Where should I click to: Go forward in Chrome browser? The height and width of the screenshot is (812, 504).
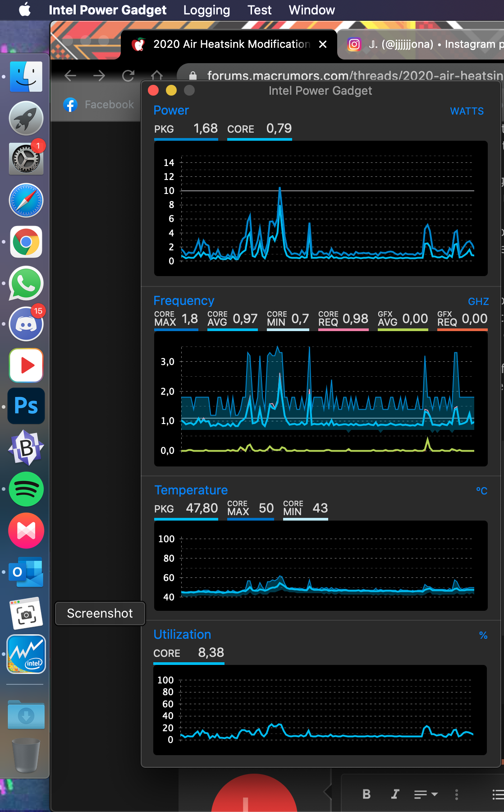coord(99,76)
